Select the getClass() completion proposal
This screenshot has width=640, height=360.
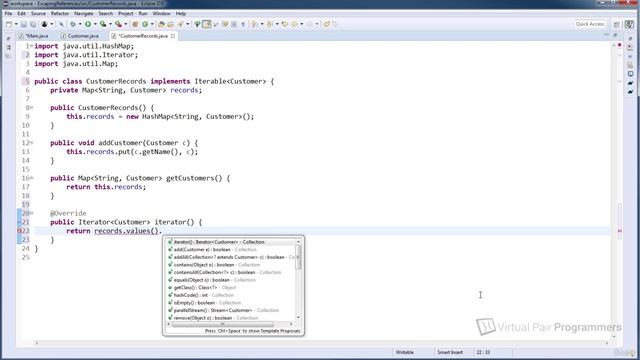pos(231,288)
